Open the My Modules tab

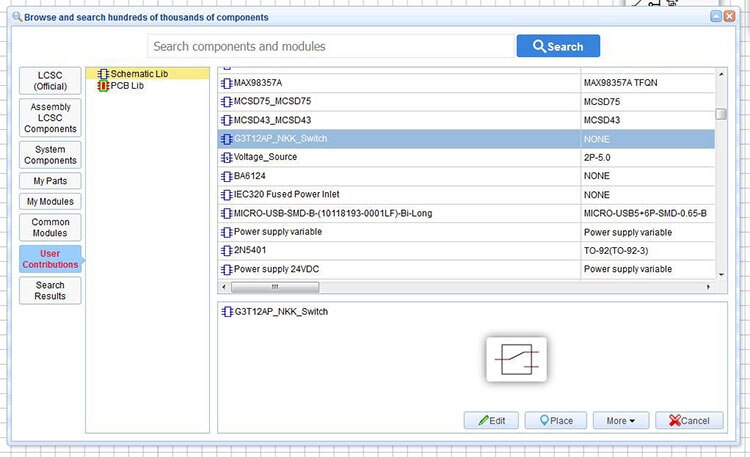50,201
